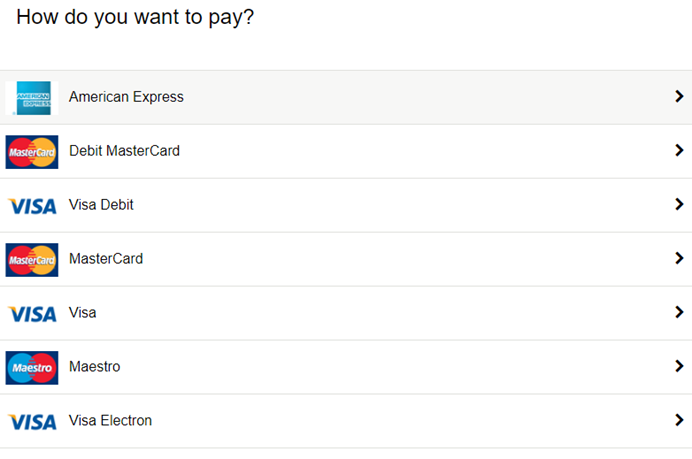Expand the Debit MasterCard chevron arrow
This screenshot has width=692, height=459.
click(679, 150)
